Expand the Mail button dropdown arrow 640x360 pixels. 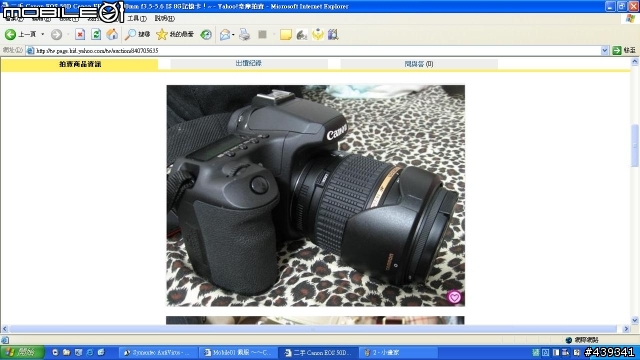click(x=233, y=35)
